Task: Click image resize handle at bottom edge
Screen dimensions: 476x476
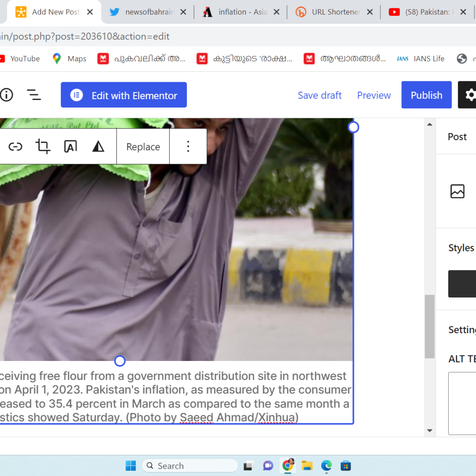Action: click(x=120, y=361)
